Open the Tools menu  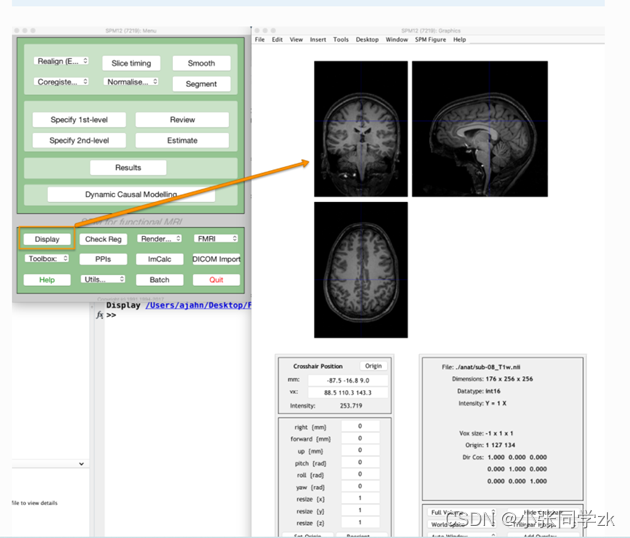(341, 39)
